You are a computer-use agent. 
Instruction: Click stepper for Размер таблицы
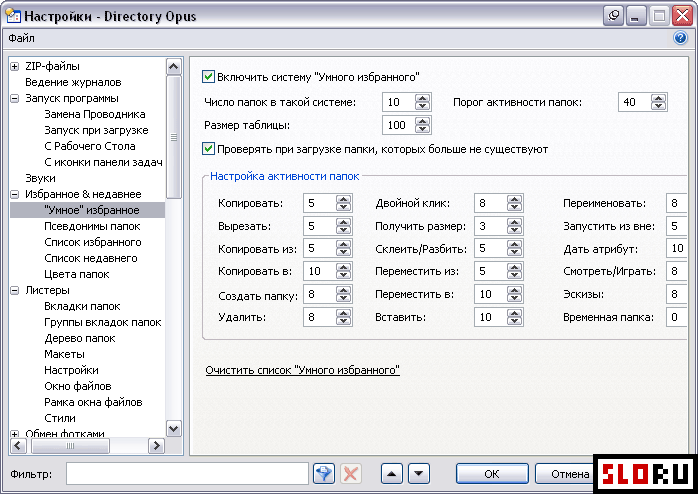coord(422,125)
